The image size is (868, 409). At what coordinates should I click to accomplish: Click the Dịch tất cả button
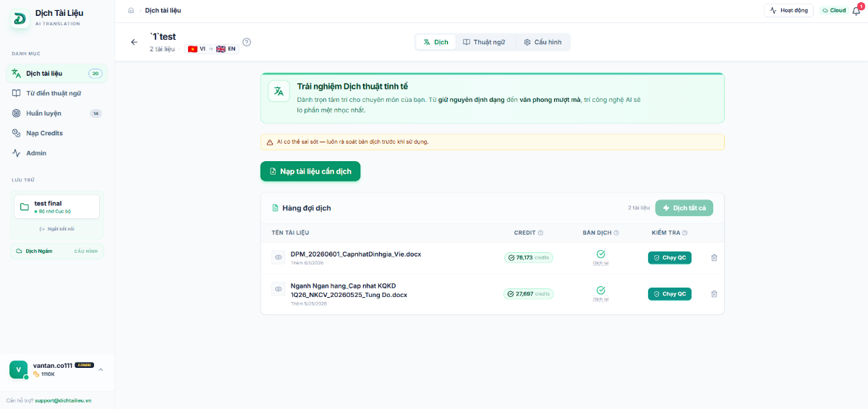coord(684,208)
